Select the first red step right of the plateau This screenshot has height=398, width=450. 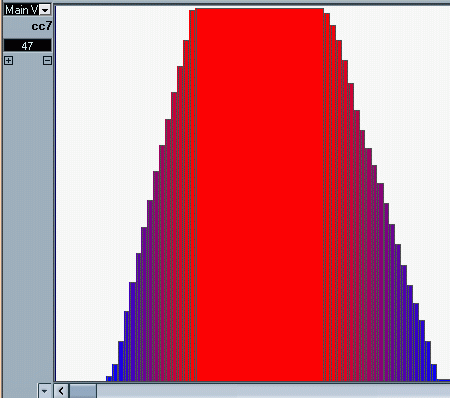pos(327,197)
